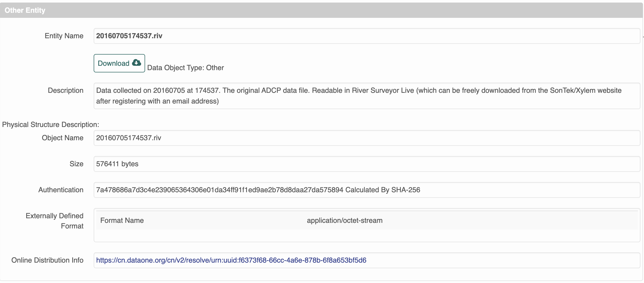Click the Description label
This screenshot has width=644, height=283.
(x=65, y=91)
